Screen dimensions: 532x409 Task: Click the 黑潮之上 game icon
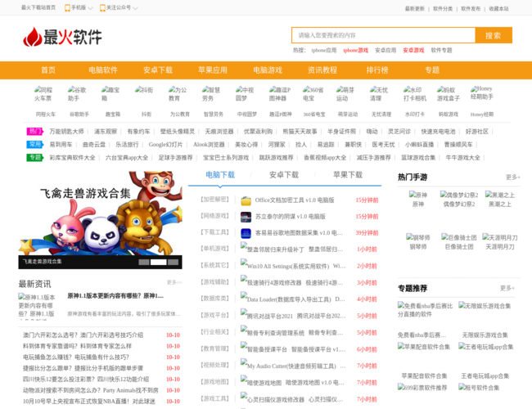pos(500,195)
